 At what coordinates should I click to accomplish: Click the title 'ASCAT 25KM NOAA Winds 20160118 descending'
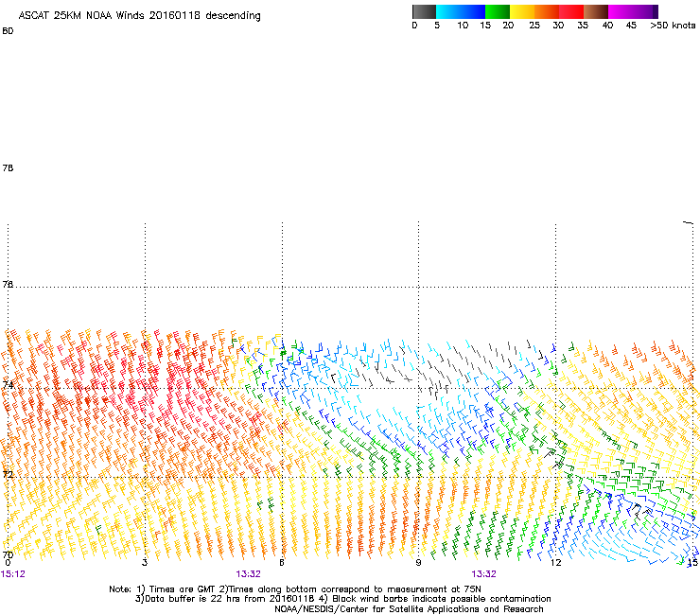coord(139,16)
